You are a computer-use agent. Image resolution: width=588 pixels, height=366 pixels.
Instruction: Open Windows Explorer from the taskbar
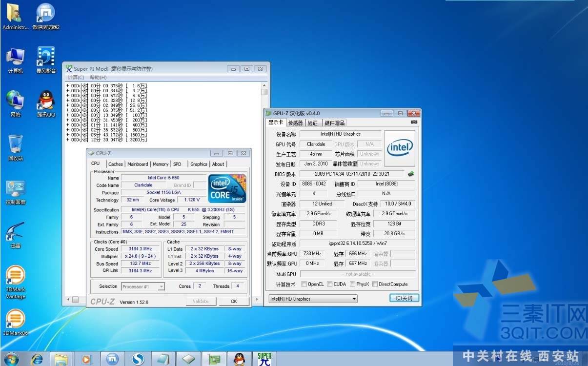[x=61, y=360]
